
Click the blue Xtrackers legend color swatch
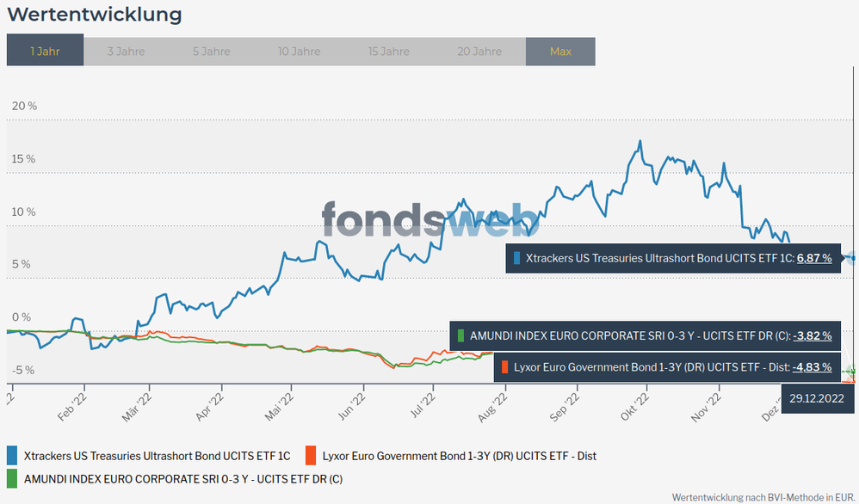[12, 455]
